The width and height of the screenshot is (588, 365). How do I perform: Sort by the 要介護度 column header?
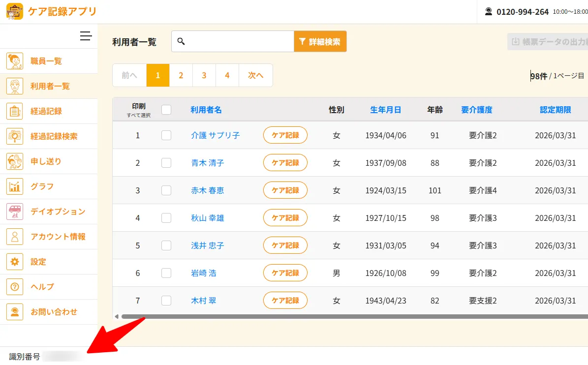point(476,110)
